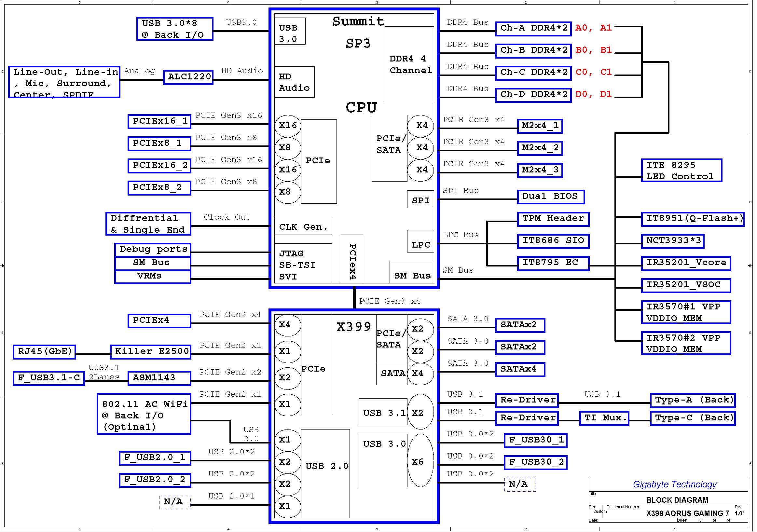Screen dimensions: 757x532
Task: Click the 'Summit' heading text
Action: click(358, 22)
